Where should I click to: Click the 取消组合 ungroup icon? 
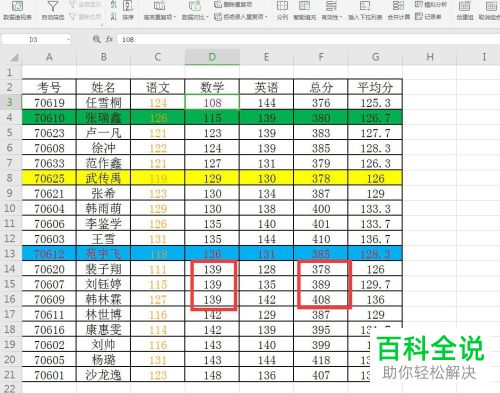coord(491,6)
